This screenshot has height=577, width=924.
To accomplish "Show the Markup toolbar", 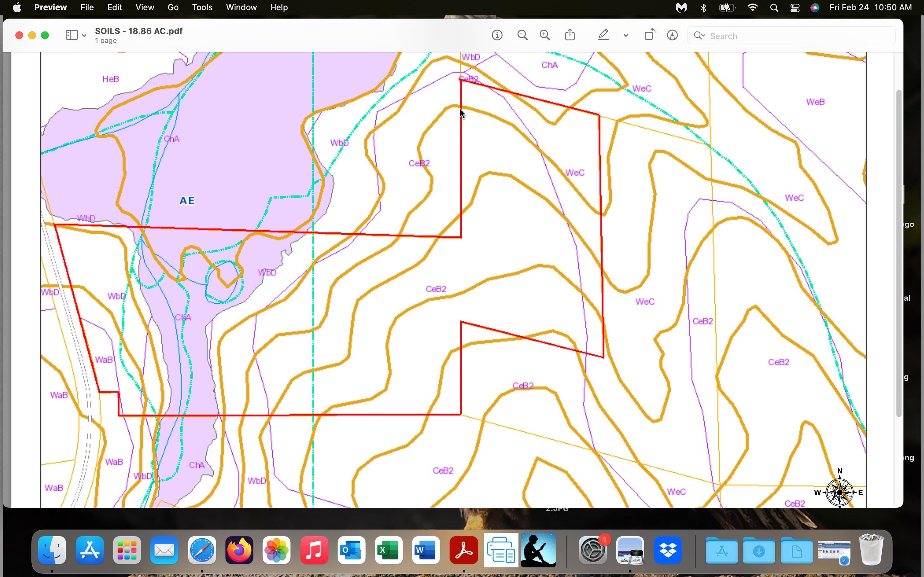I will 672,36.
